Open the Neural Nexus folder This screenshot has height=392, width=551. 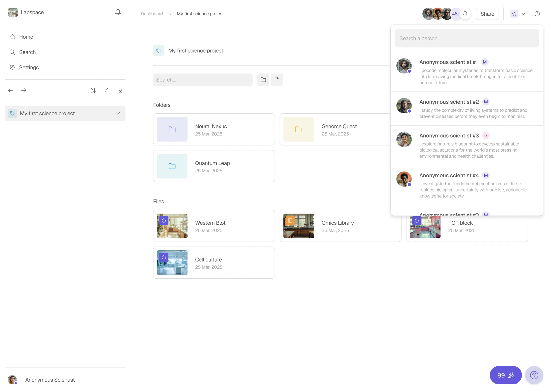point(214,129)
